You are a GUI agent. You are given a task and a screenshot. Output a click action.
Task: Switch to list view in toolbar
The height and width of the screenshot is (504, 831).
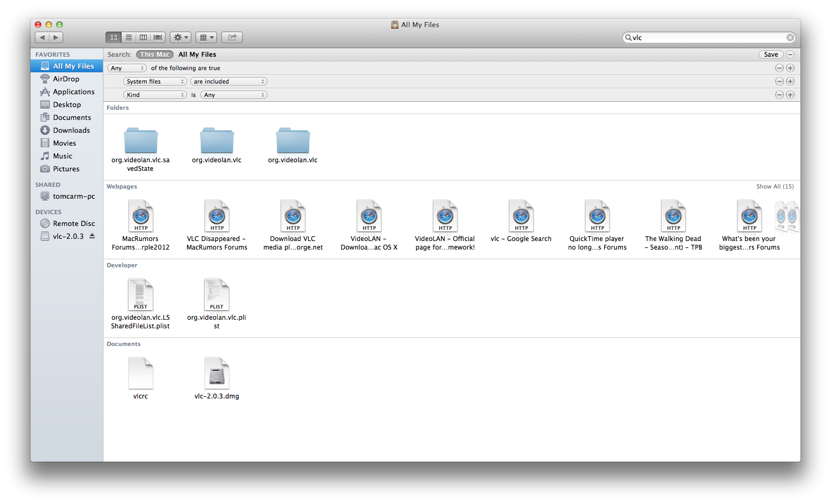129,37
